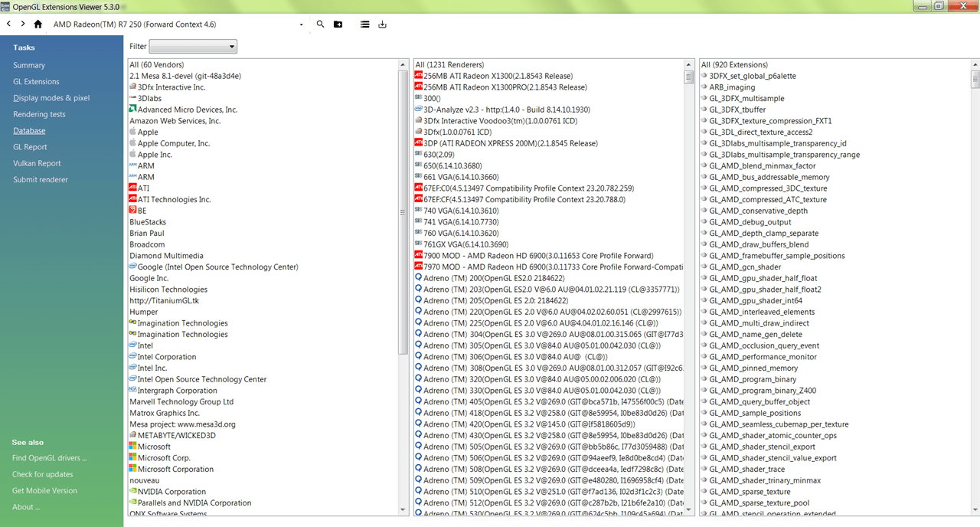
Task: Select Adreno (TM) 305 renderer entry
Action: pyautogui.click(x=537, y=345)
